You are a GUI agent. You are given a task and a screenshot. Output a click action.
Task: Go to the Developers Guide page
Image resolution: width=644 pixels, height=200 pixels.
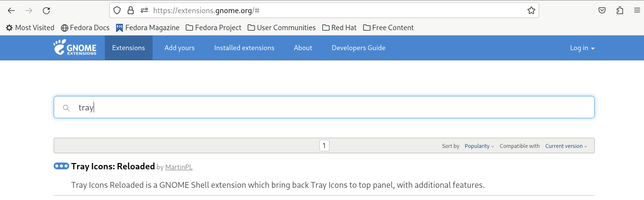pos(358,48)
